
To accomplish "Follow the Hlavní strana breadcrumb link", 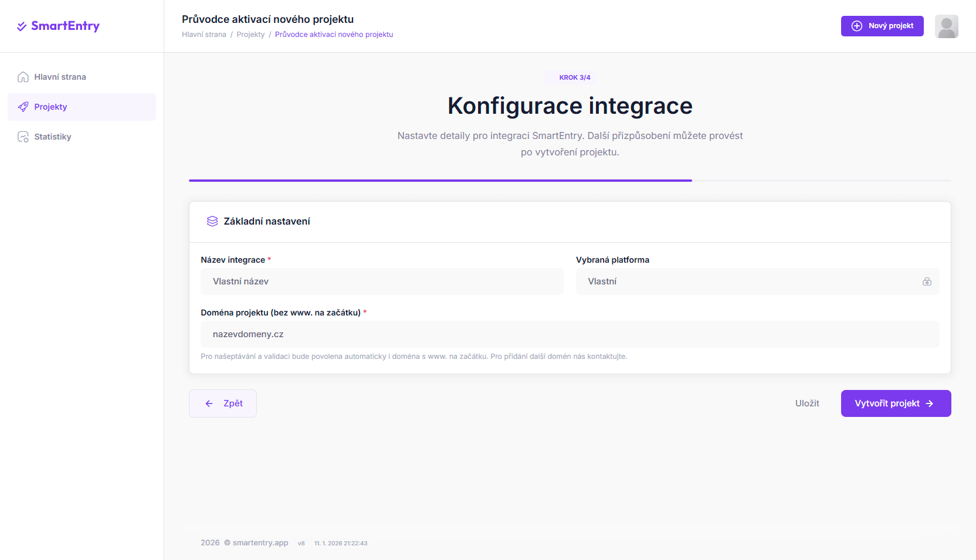I will coord(204,35).
